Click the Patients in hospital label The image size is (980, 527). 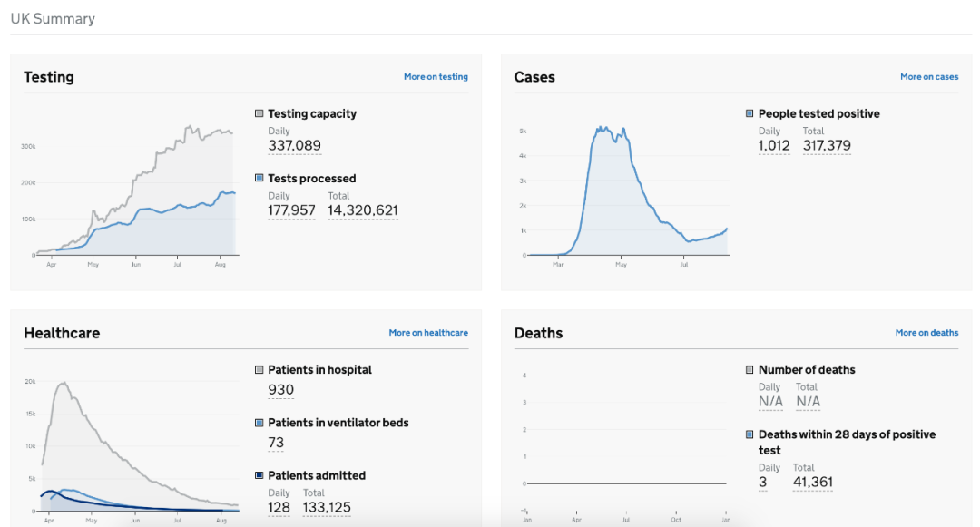[319, 370]
